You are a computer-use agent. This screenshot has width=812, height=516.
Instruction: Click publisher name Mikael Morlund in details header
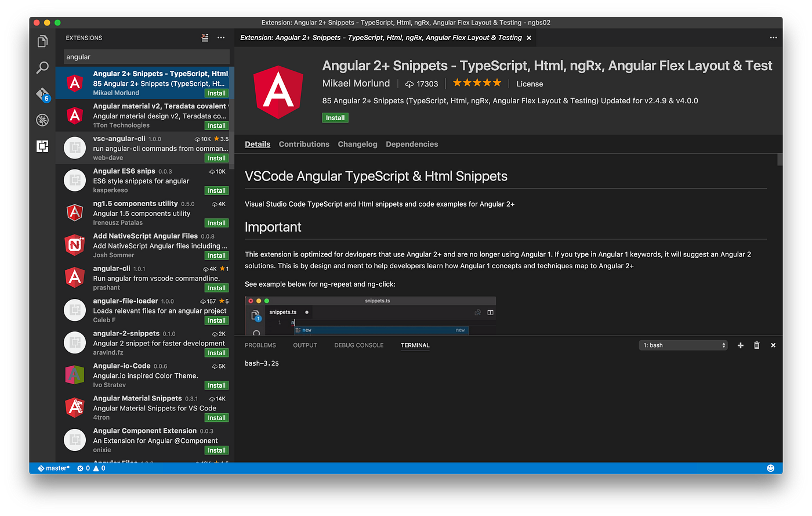356,84
